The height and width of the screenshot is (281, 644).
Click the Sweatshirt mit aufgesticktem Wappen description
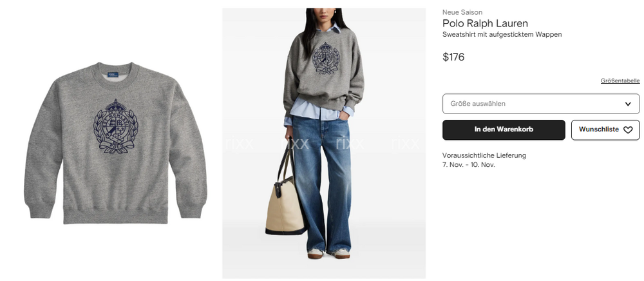pos(502,35)
